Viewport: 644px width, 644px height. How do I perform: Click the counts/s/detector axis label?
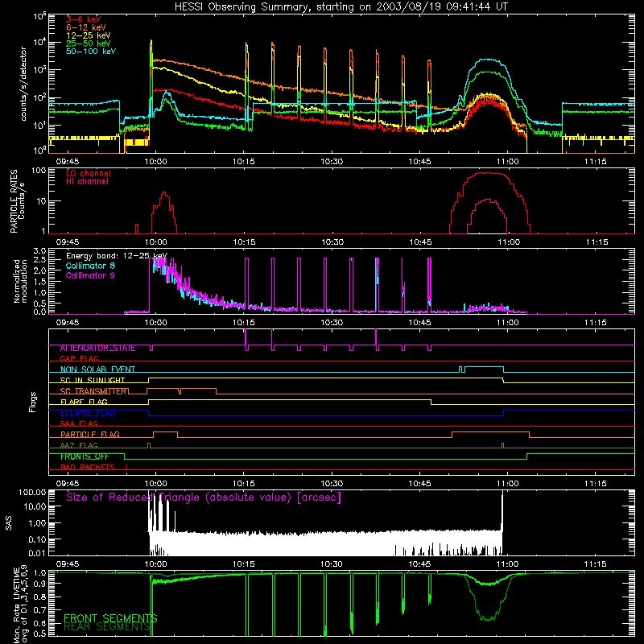(x=23, y=84)
